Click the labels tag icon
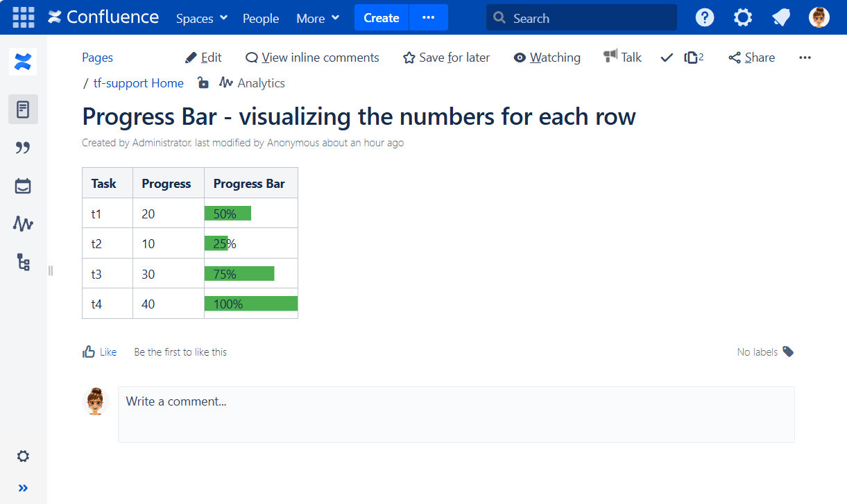This screenshot has width=847, height=504. [x=788, y=351]
